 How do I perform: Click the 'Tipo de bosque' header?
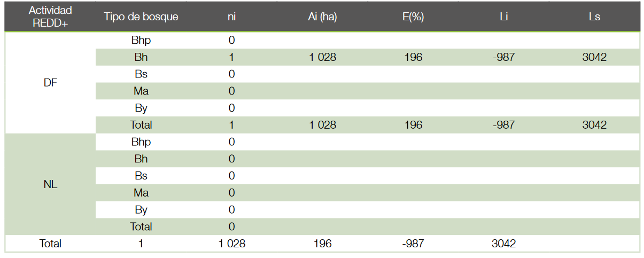tap(141, 17)
